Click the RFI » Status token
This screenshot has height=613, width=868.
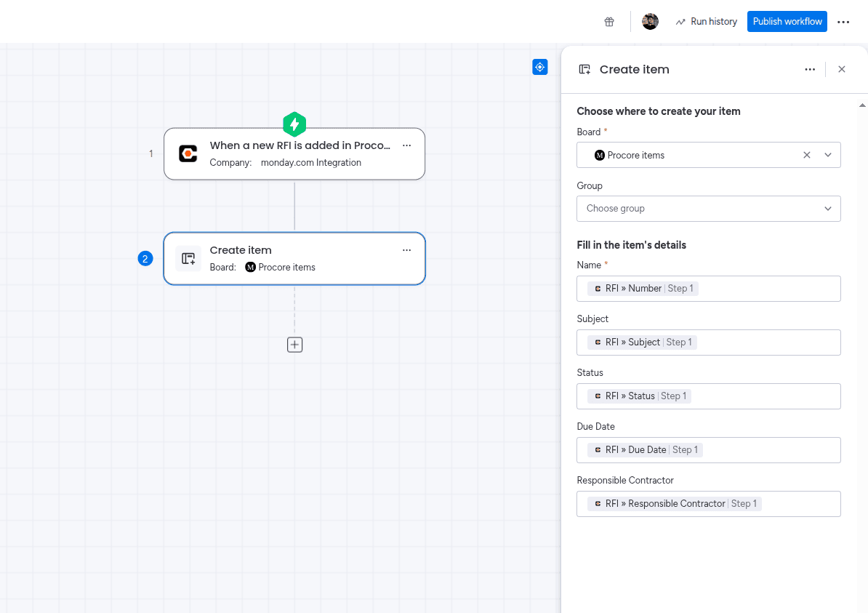click(x=640, y=396)
